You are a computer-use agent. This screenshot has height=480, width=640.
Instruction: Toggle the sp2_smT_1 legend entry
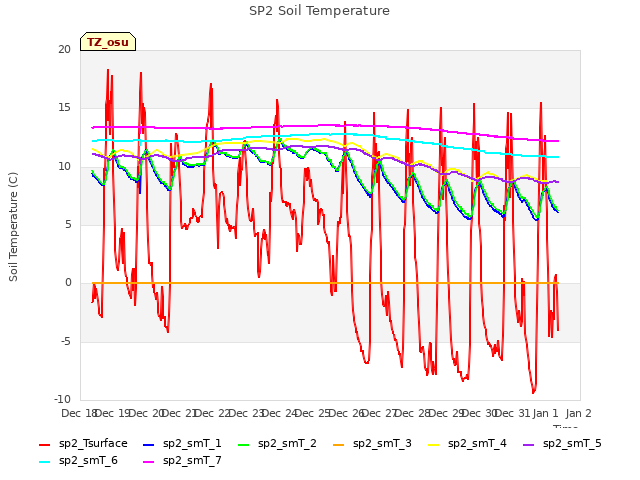pyautogui.click(x=182, y=444)
